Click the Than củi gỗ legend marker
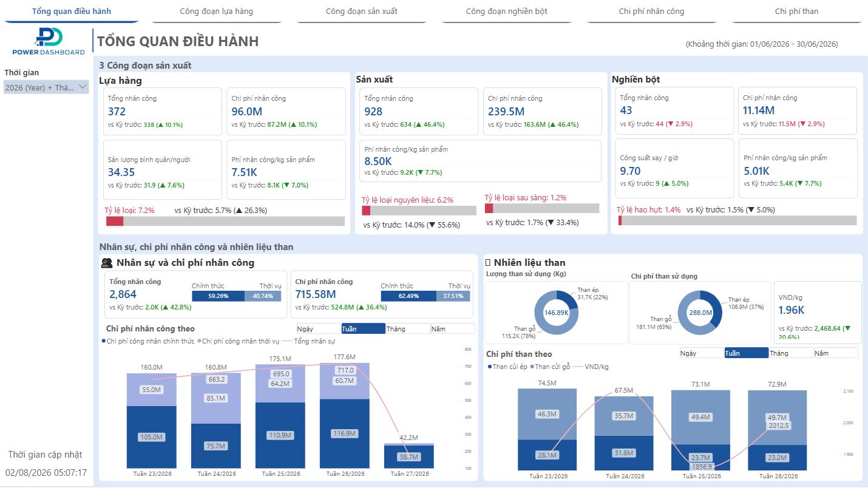The width and height of the screenshot is (868, 488). (x=532, y=367)
